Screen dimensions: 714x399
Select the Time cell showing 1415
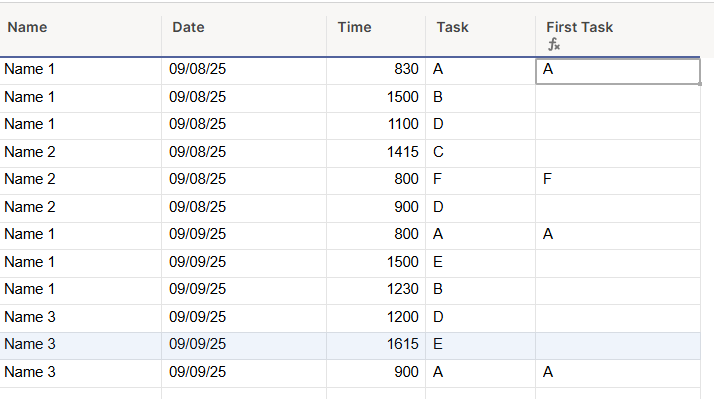376,153
